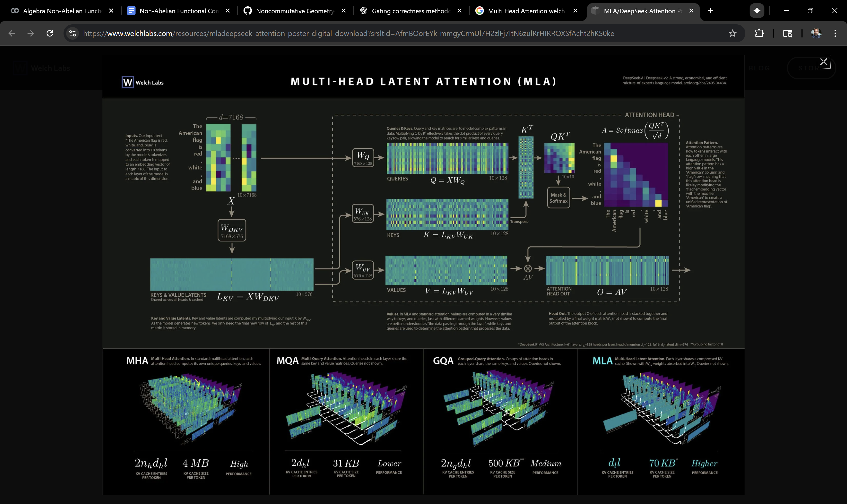847x504 pixels.
Task: Click the site information icon in address bar
Action: 72,33
